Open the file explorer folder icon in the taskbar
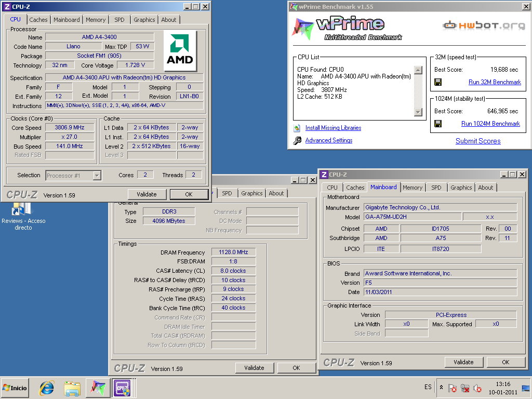Screen dimensions: 532x399 72,388
